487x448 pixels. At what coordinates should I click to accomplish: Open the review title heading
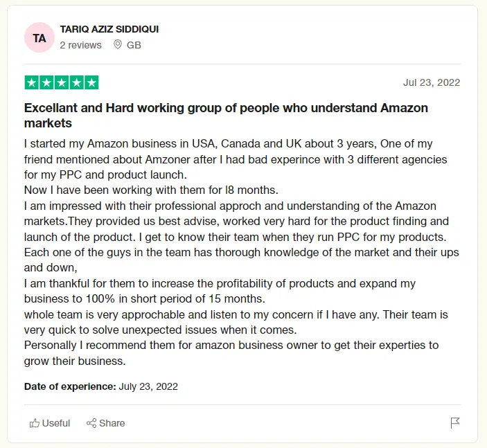pos(226,116)
